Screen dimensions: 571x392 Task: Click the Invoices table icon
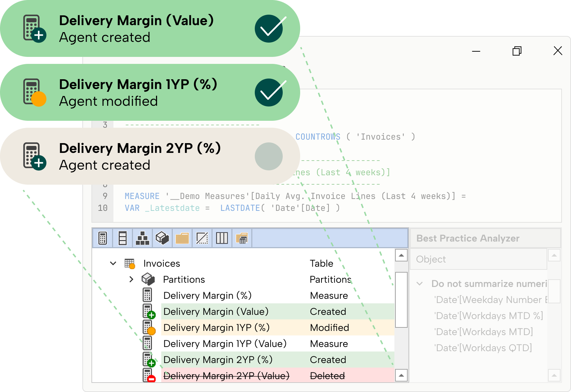coord(130,264)
